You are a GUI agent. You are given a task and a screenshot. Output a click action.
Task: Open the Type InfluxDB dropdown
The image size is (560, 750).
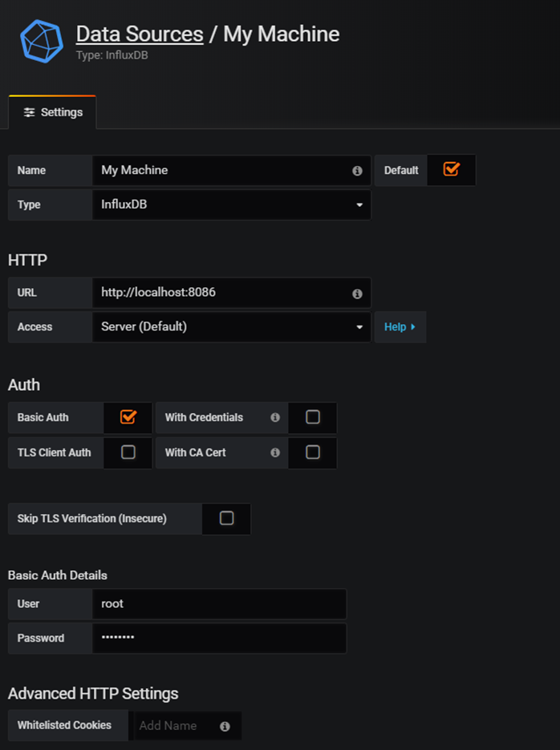point(231,205)
